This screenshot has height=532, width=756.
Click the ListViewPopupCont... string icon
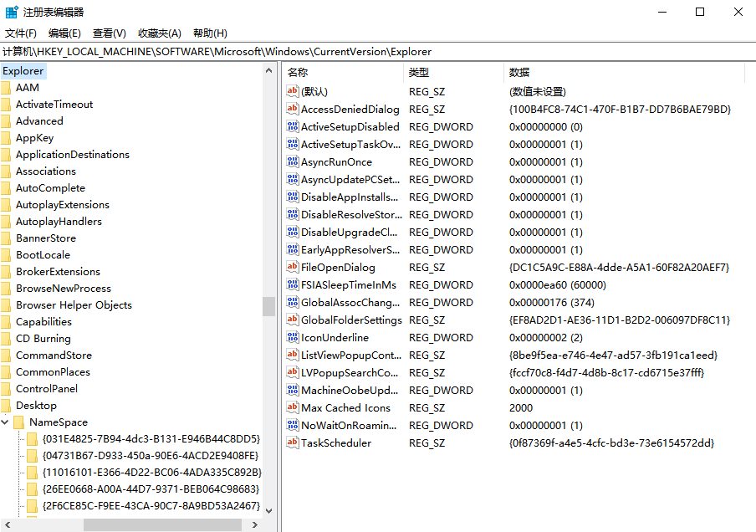point(292,355)
